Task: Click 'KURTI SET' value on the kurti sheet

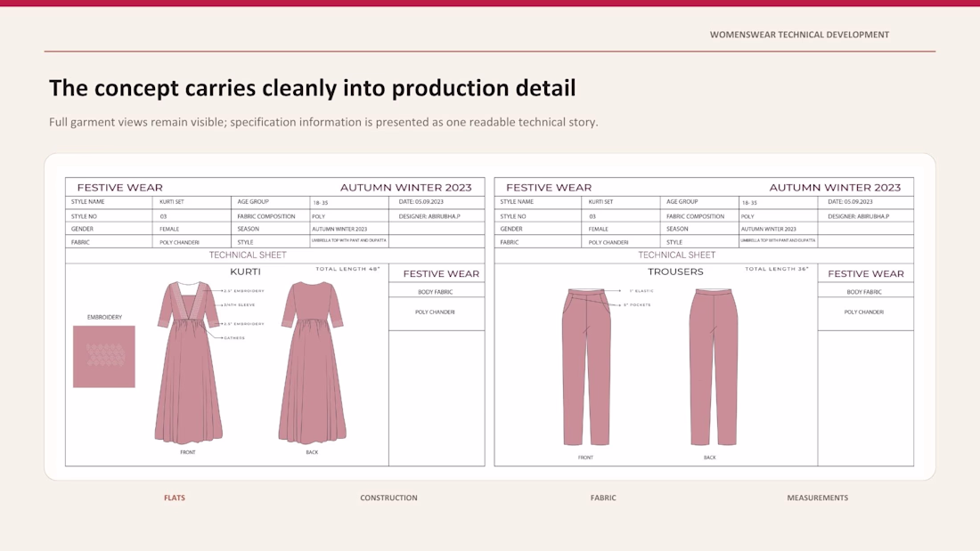Action: coord(172,202)
